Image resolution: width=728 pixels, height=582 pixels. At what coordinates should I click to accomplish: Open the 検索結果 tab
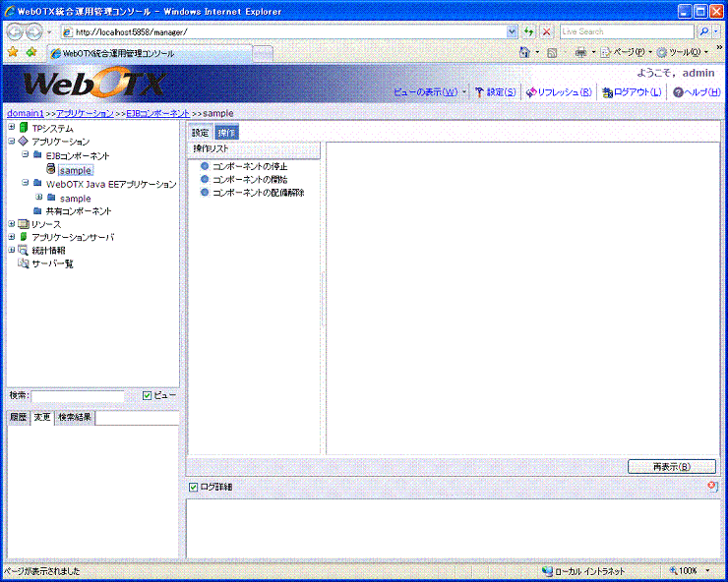click(x=75, y=418)
